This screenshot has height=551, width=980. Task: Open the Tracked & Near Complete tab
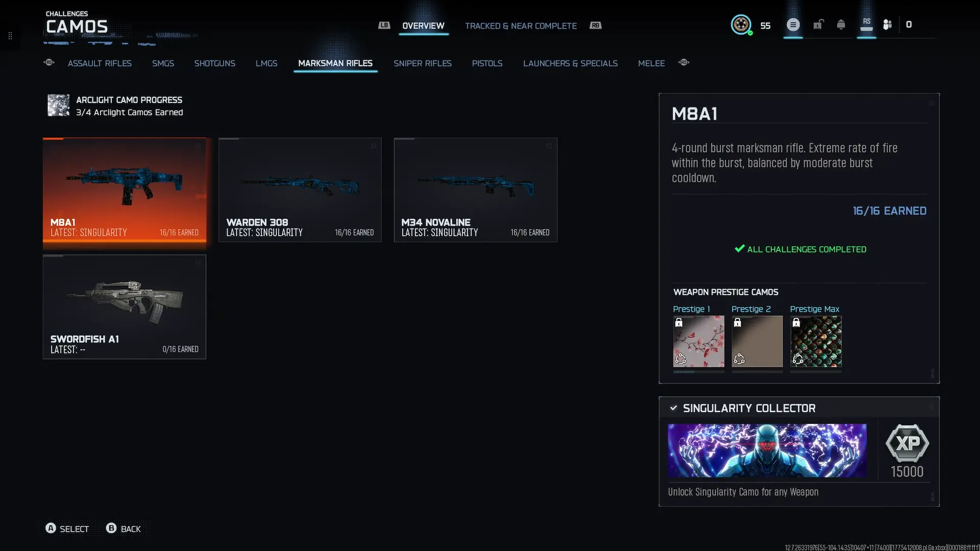521,26
